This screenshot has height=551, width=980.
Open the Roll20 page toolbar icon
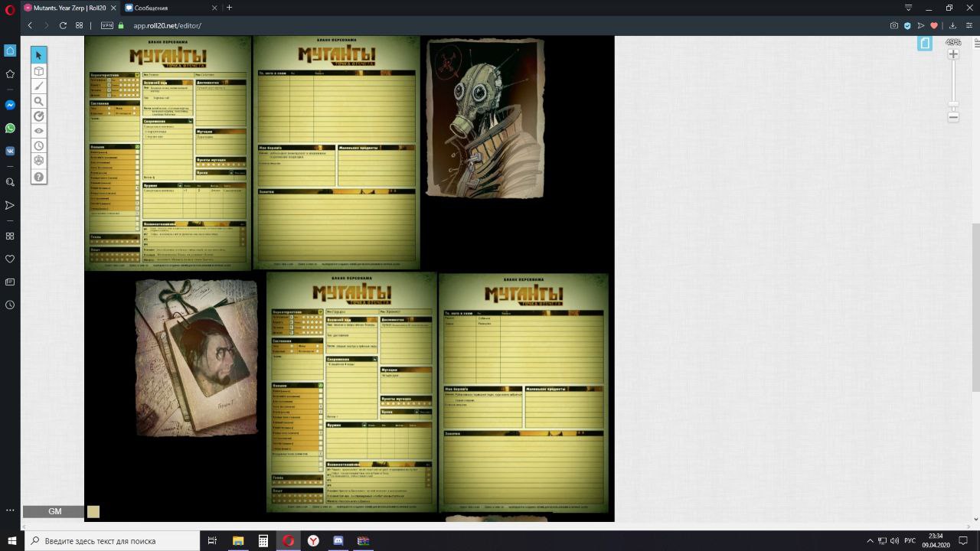pyautogui.click(x=925, y=44)
